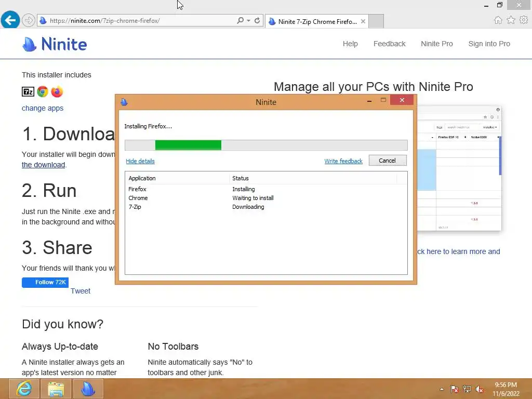
Task: Click the Application column header
Action: coord(177,179)
